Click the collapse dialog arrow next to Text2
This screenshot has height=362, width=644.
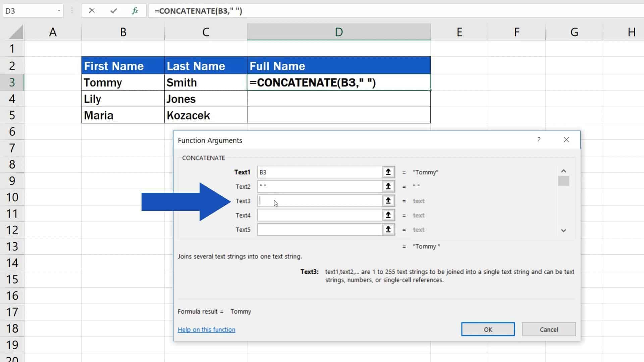(x=388, y=186)
